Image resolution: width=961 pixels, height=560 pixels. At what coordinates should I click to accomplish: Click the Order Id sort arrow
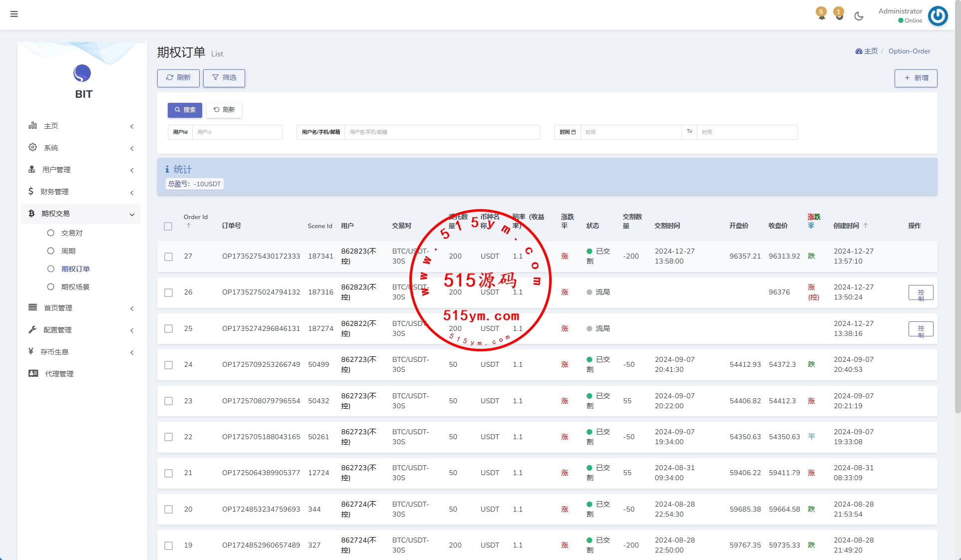189,226
